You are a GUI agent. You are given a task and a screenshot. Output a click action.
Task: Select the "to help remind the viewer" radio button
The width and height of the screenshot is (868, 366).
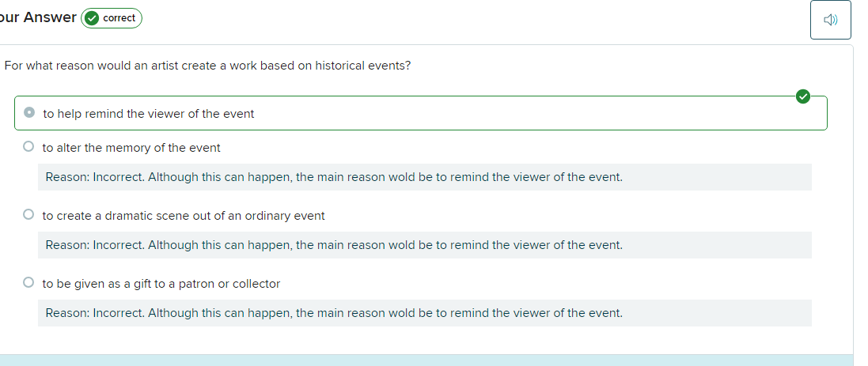click(x=29, y=113)
